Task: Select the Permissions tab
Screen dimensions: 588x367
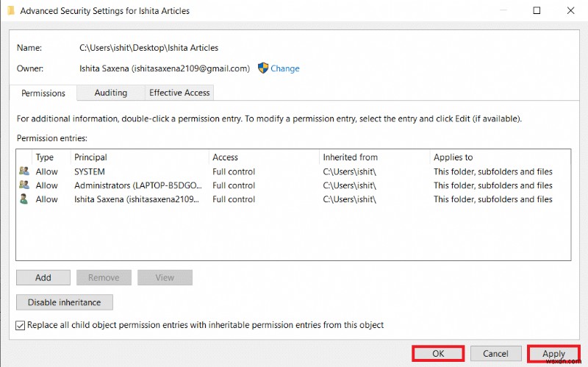Action: 43,93
